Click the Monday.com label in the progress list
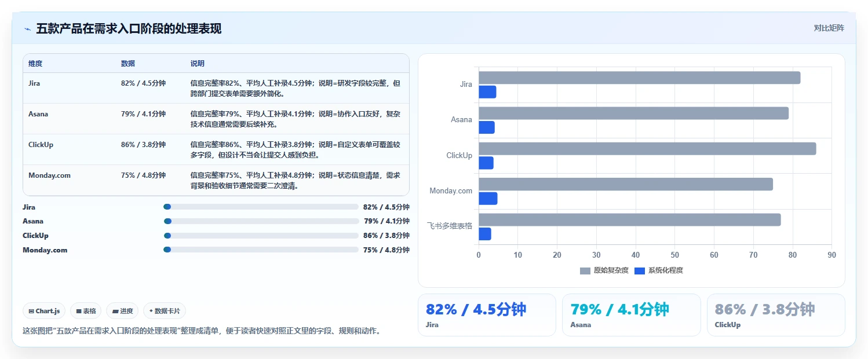The height and width of the screenshot is (359, 868). pyautogui.click(x=45, y=250)
